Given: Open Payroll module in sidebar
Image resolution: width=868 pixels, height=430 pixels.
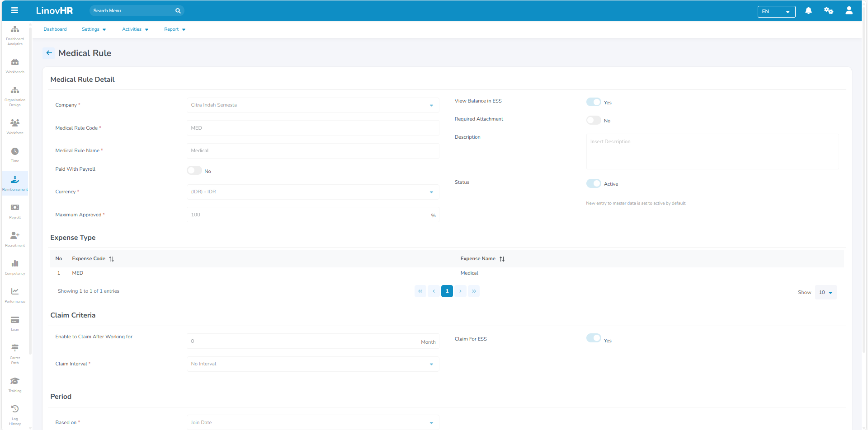Looking at the screenshot, I should tap(15, 210).
